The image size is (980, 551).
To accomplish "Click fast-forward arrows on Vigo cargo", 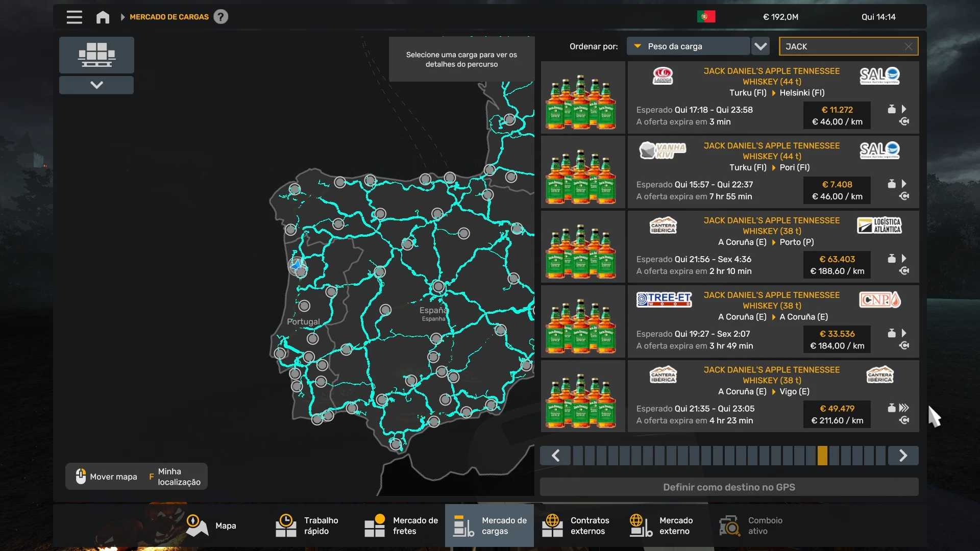I will click(x=904, y=408).
